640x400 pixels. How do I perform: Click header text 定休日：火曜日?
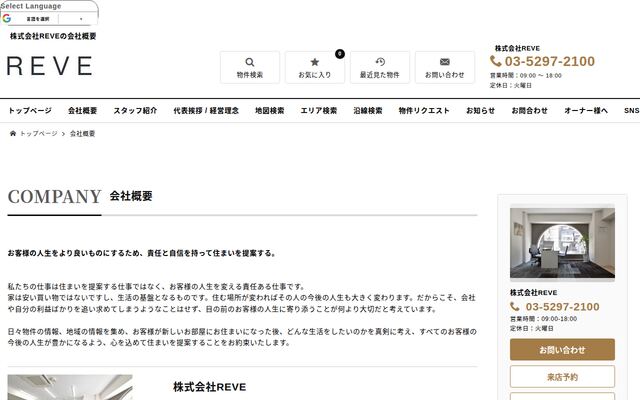[x=511, y=85]
